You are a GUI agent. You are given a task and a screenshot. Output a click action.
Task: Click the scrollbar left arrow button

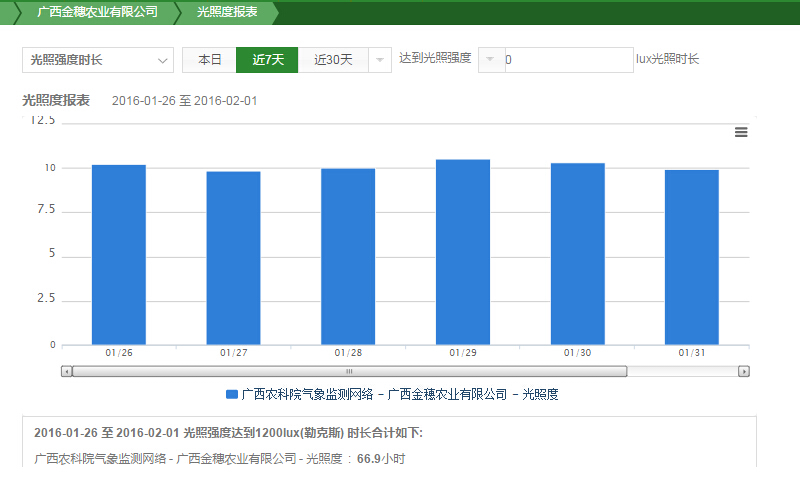click(x=66, y=371)
